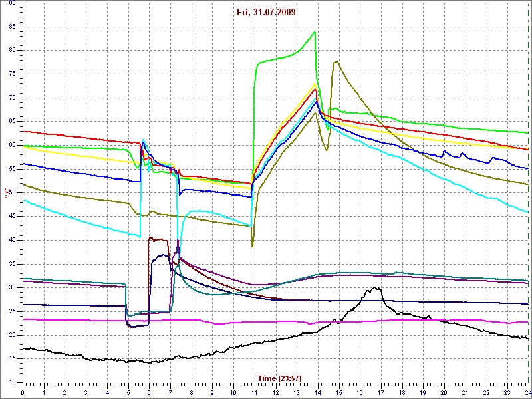Pick hour 18 on the time axis
The width and height of the screenshot is (532, 399).
pos(402,393)
